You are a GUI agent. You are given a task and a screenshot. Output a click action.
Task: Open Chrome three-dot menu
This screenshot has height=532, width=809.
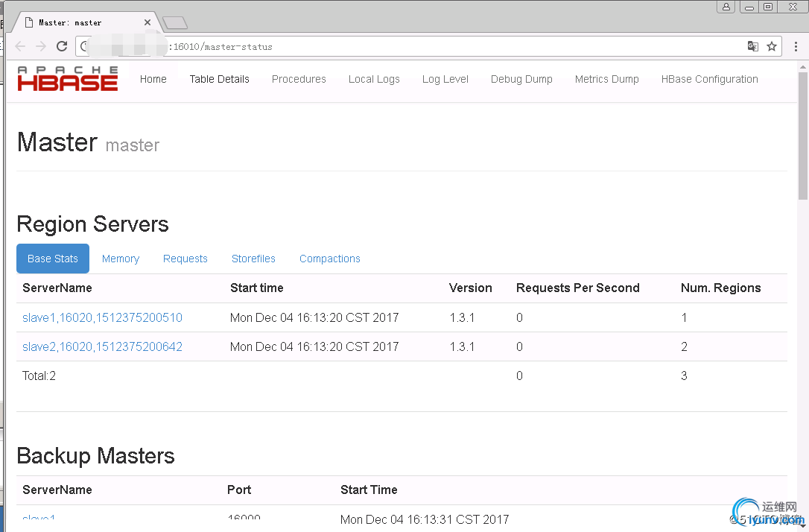[796, 46]
